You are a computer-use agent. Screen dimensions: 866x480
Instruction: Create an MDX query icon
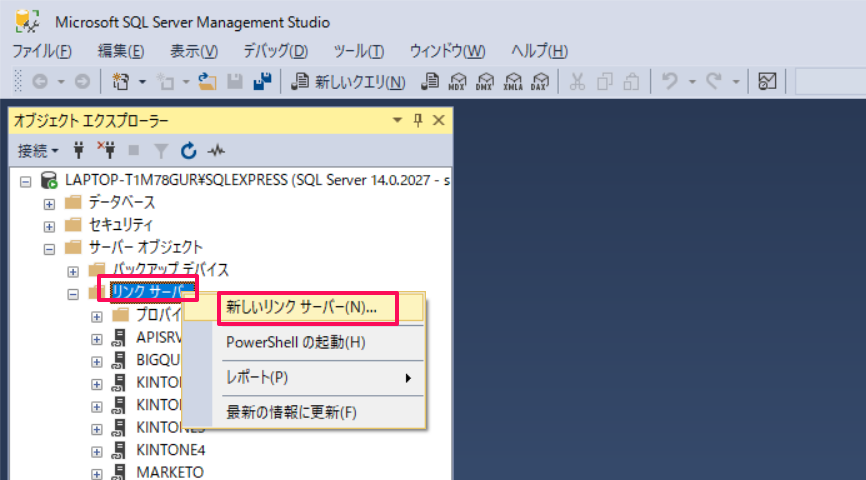[x=457, y=82]
